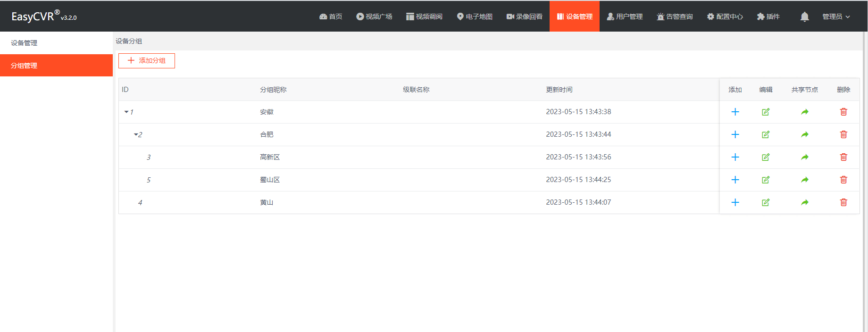868x332 pixels.
Task: Add subgroup under 高新区 row
Action: [735, 157]
